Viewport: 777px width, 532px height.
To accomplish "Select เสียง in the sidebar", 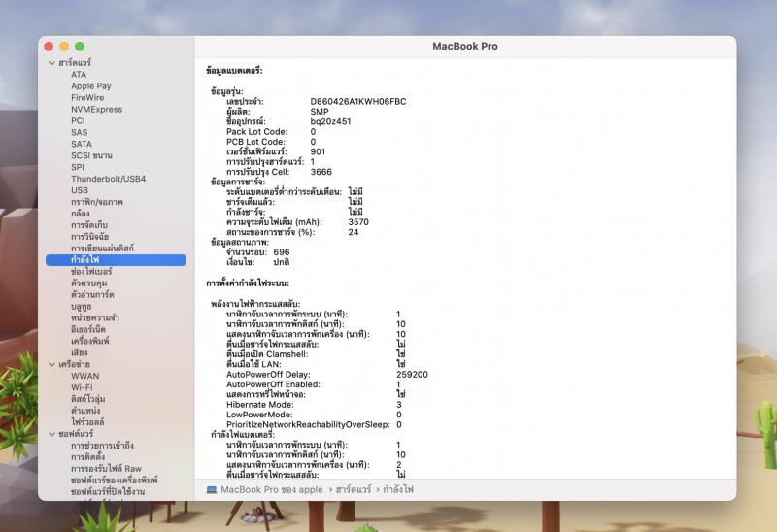I will click(x=80, y=352).
